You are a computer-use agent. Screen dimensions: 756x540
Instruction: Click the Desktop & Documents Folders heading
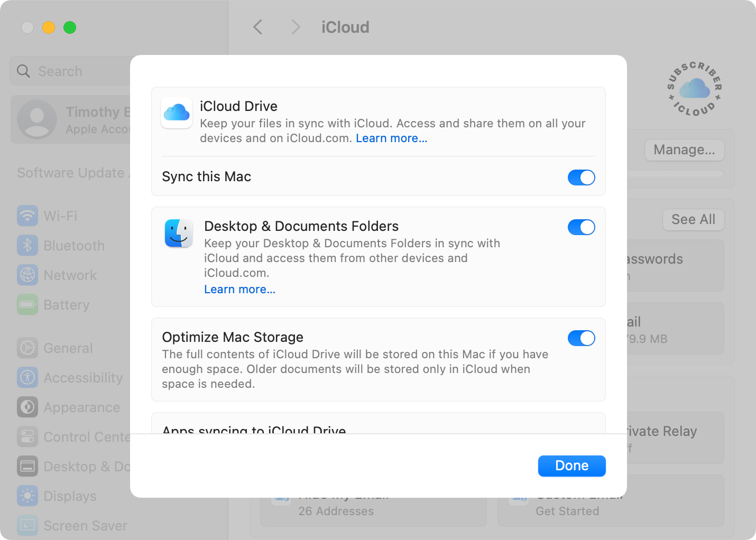(x=301, y=226)
